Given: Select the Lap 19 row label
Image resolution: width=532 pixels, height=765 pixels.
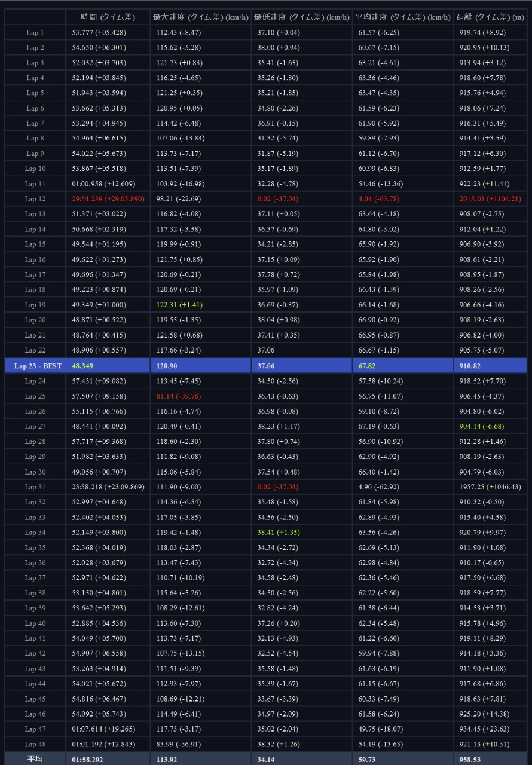Looking at the screenshot, I should [35, 305].
